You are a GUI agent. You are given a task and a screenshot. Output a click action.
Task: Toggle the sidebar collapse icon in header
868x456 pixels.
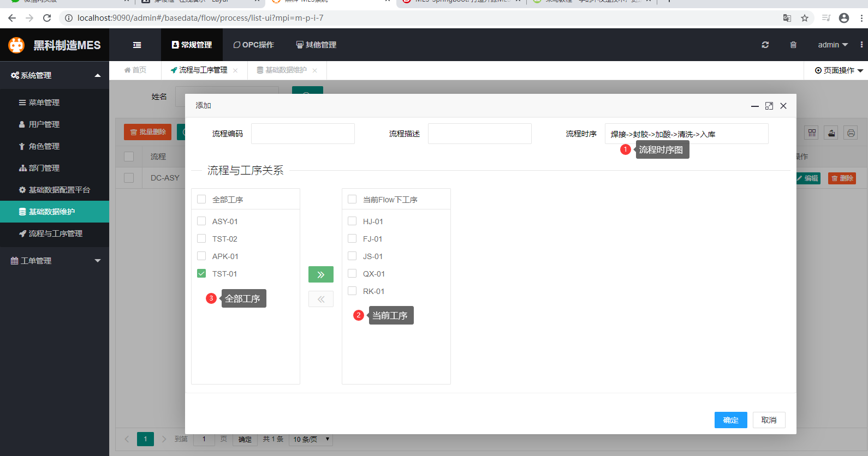(x=137, y=45)
